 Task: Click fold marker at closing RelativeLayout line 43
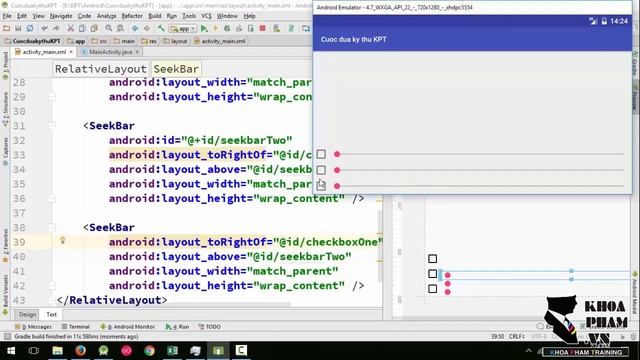[52, 300]
